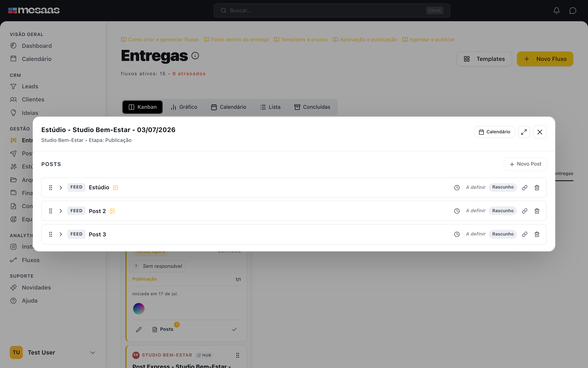Grab the drag handle of Post 3
This screenshot has height=368, width=588.
51,234
